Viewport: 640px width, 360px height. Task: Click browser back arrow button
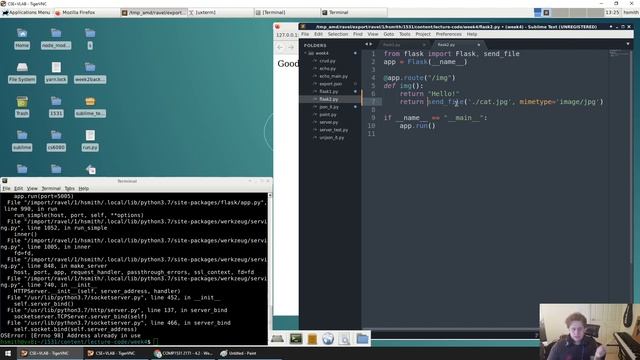(280, 47)
